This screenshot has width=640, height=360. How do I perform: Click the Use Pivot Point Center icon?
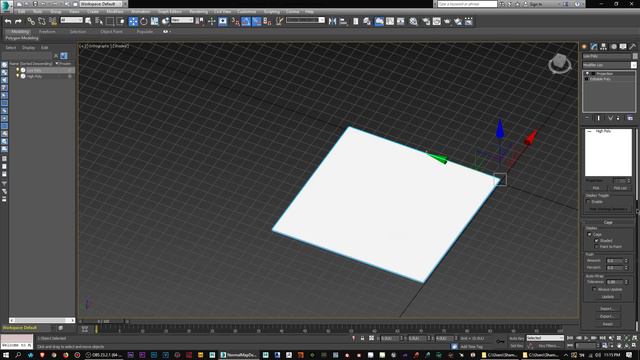coord(200,21)
